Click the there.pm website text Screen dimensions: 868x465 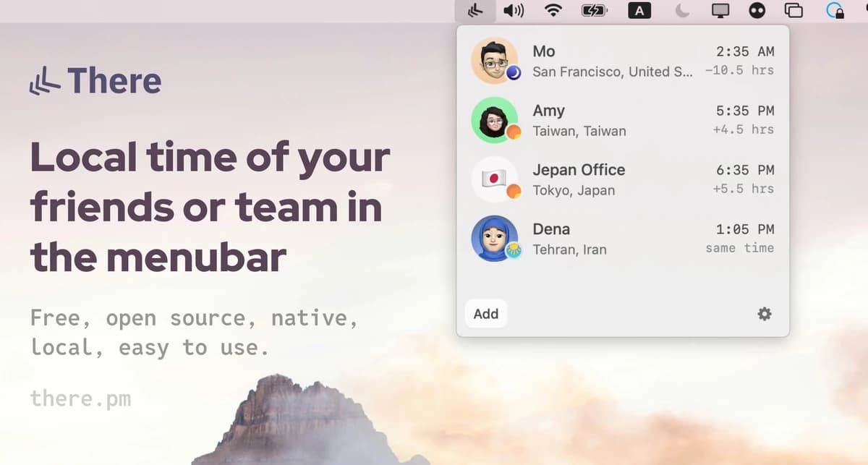click(80, 398)
